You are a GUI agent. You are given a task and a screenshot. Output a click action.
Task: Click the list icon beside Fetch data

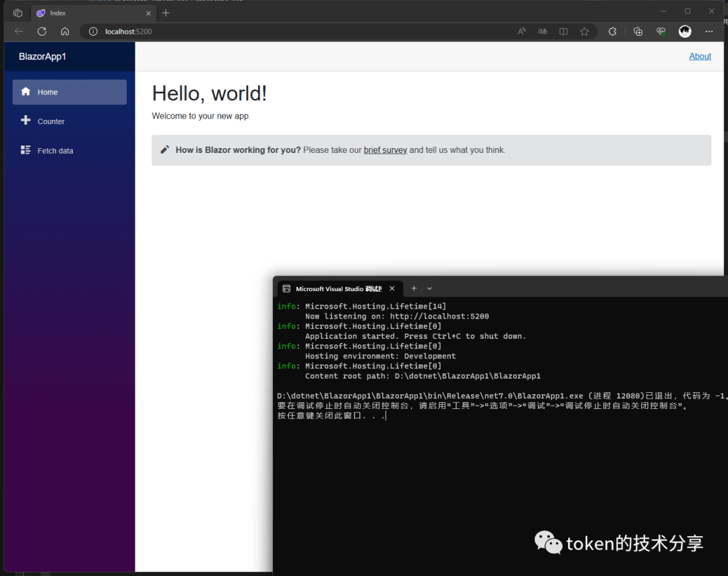coord(26,150)
